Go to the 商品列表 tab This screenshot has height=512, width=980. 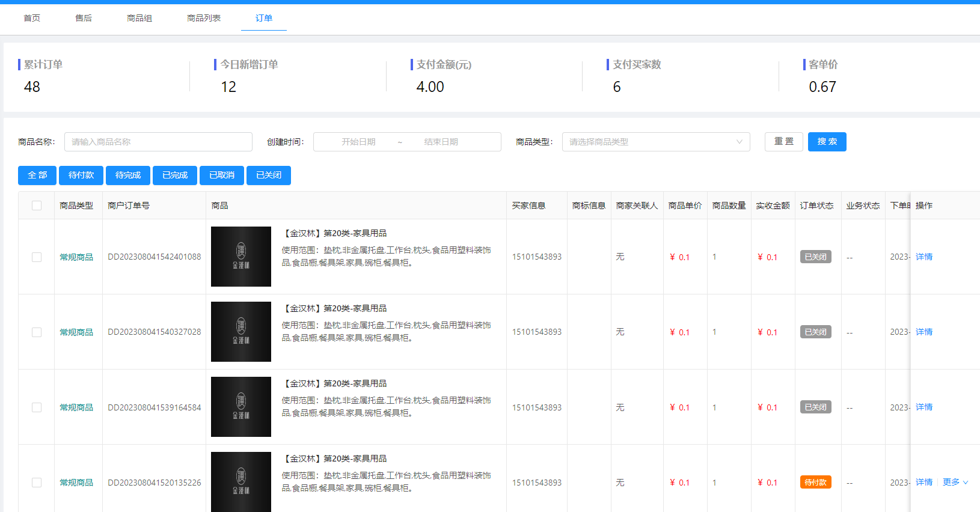click(204, 18)
